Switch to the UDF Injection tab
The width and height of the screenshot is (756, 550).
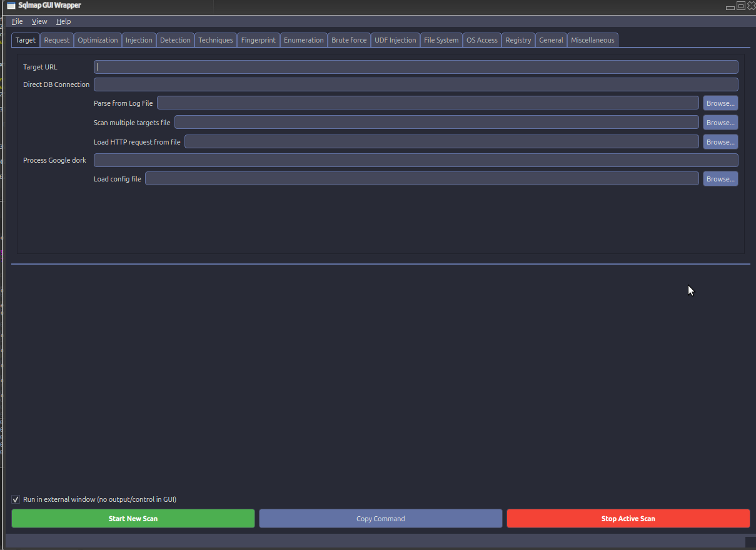pos(395,40)
